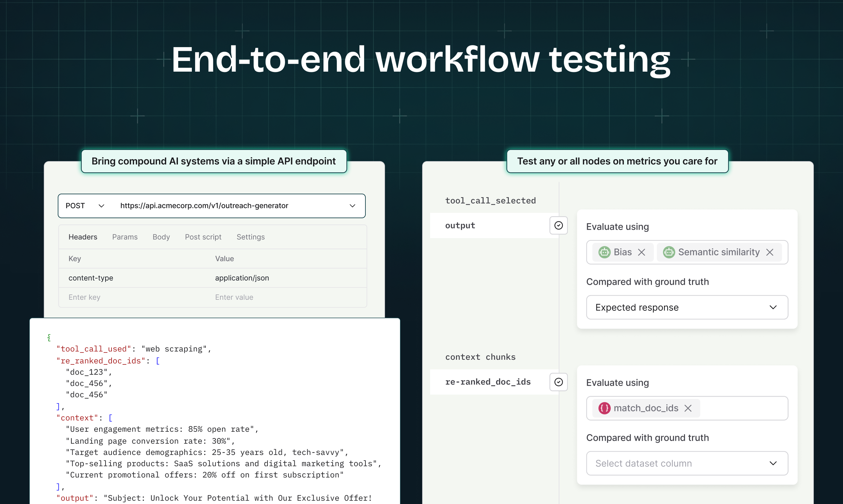Toggle the check circle next to re-ranked_doc_ids

559,382
